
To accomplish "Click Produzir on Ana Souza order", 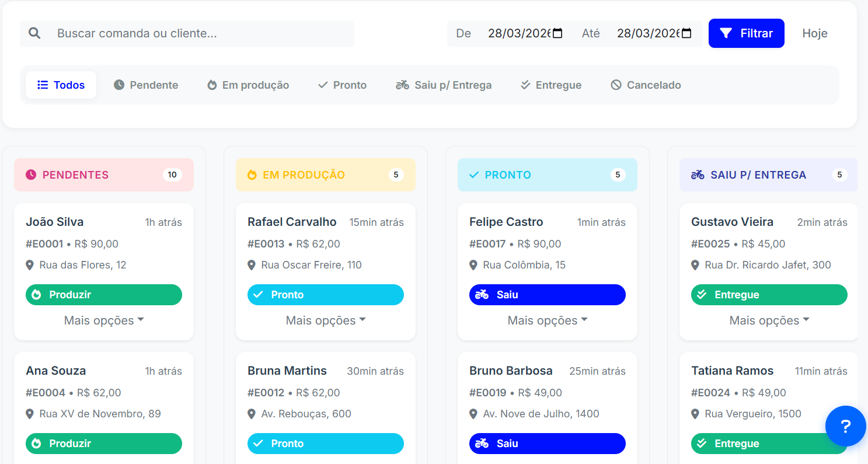I will point(104,444).
